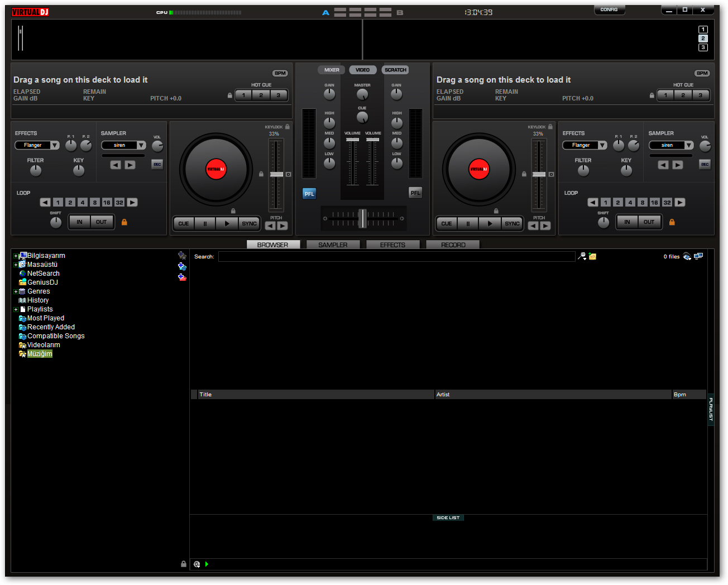Screen dimensions: 728x585
Task: Click right deck hot cue 3
Action: pyautogui.click(x=700, y=95)
